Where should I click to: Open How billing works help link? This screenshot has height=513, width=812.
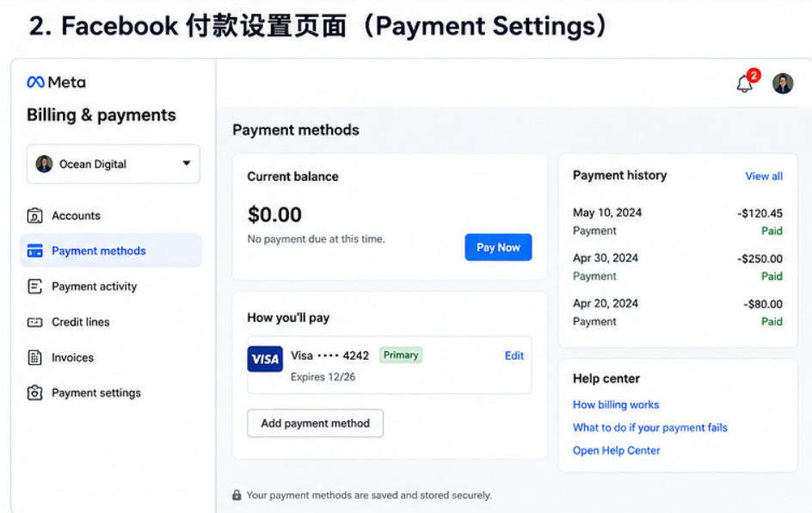click(616, 405)
